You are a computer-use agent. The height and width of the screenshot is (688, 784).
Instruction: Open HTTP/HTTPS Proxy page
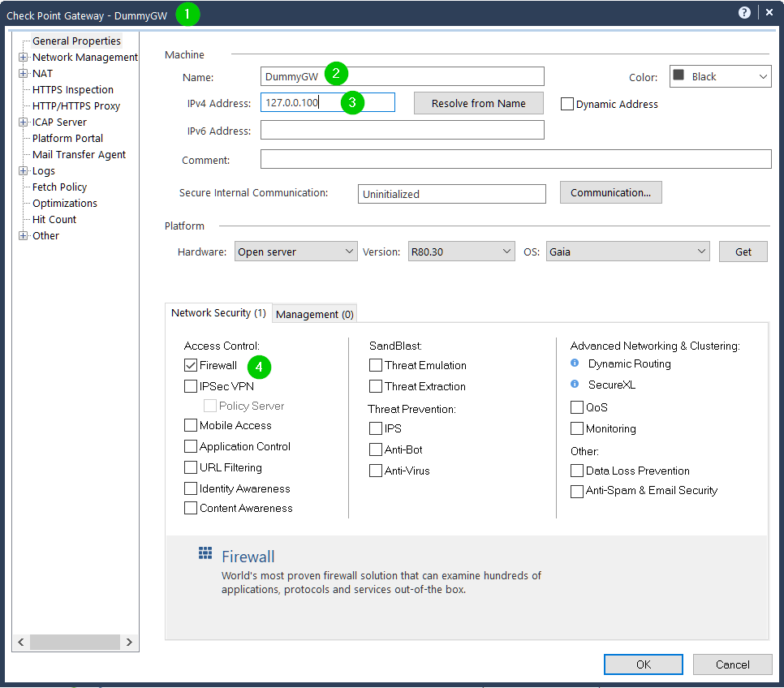[76, 106]
